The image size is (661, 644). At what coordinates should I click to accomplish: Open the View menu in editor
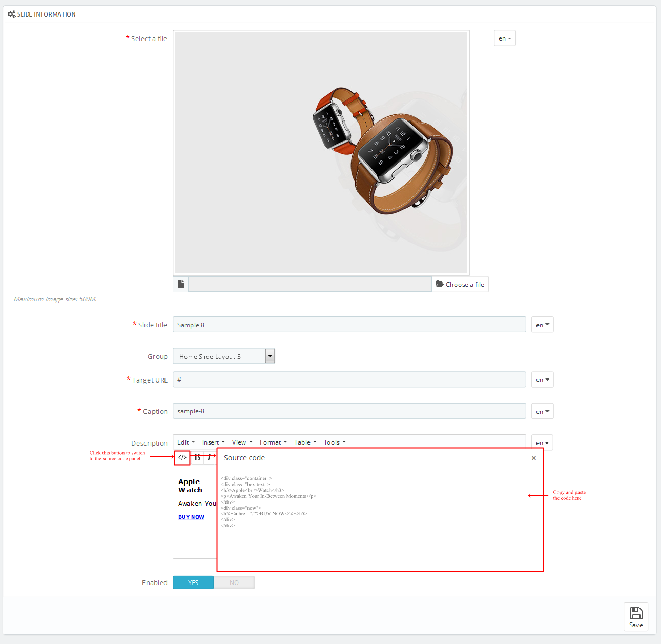click(x=242, y=442)
